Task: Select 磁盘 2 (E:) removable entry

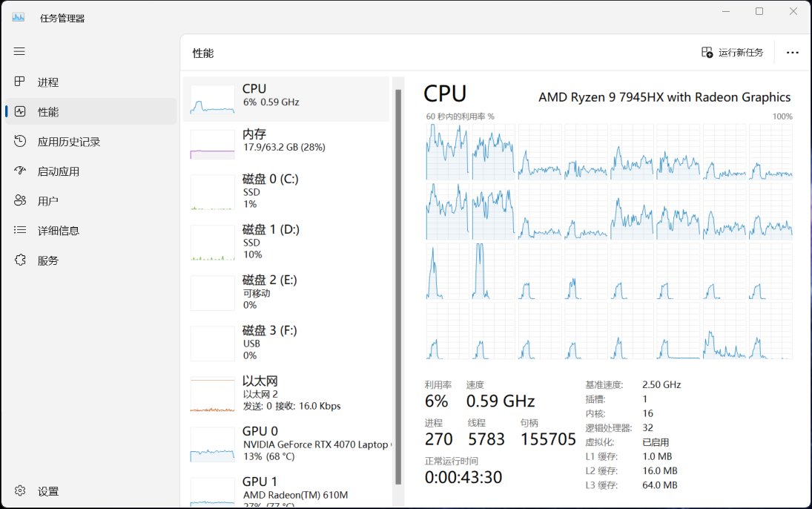Action: coord(286,292)
